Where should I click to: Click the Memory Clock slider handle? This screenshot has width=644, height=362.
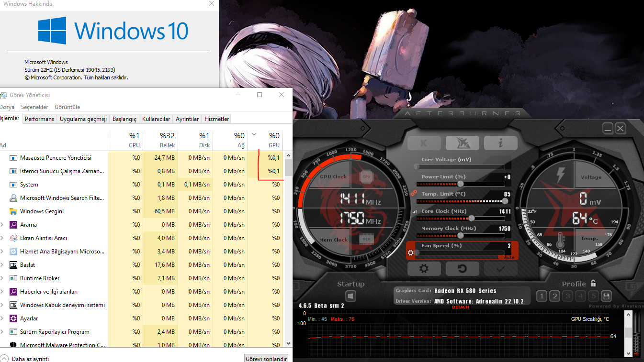point(461,235)
